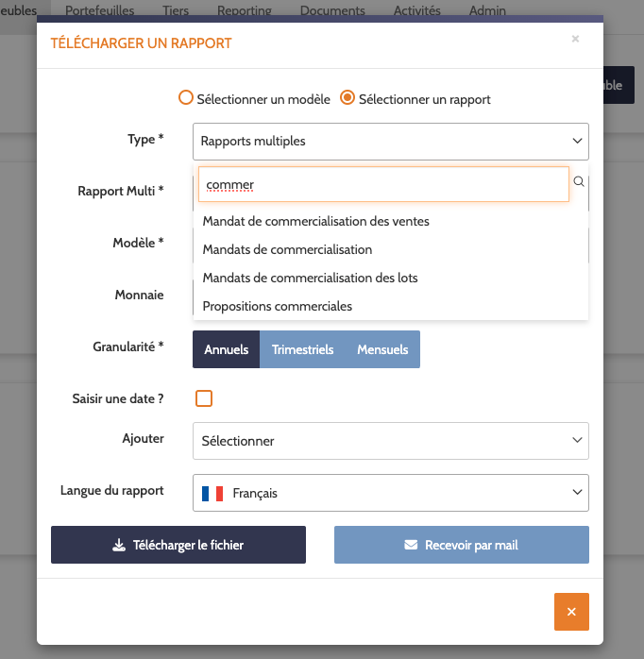Switch granularity to Mensuels
The width and height of the screenshot is (644, 659).
click(382, 349)
